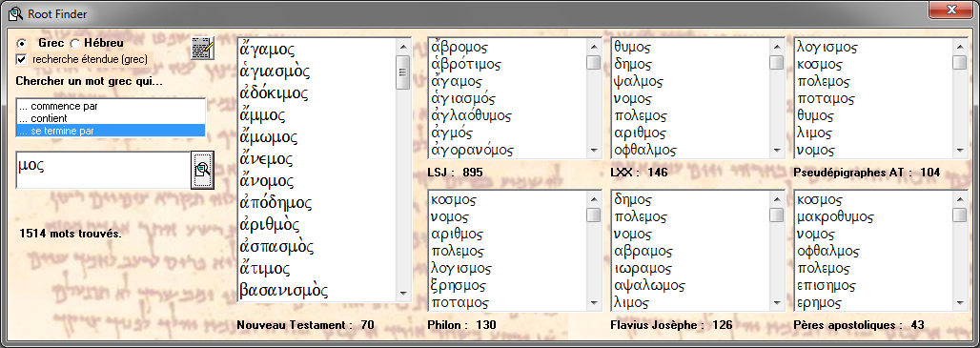Image resolution: width=980 pixels, height=348 pixels.
Task: Click the Pseudépigraphes AT list scrollbar thumb
Action: tap(959, 63)
